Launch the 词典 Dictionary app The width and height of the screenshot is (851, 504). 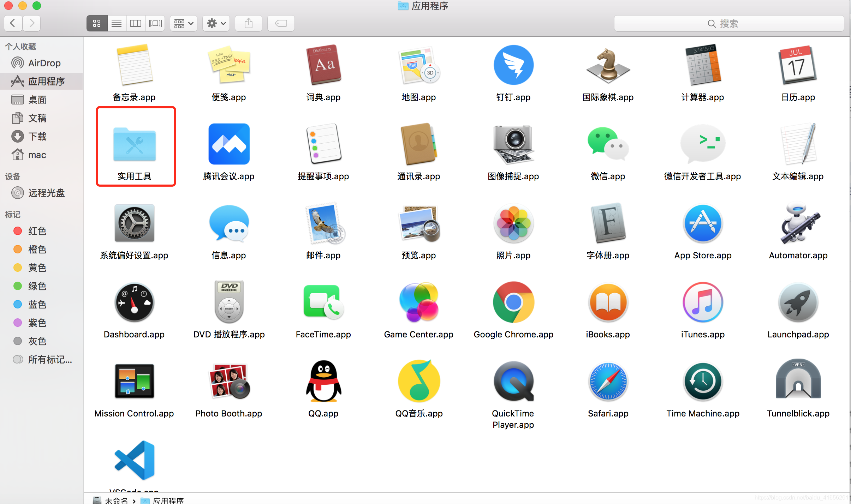pyautogui.click(x=323, y=65)
